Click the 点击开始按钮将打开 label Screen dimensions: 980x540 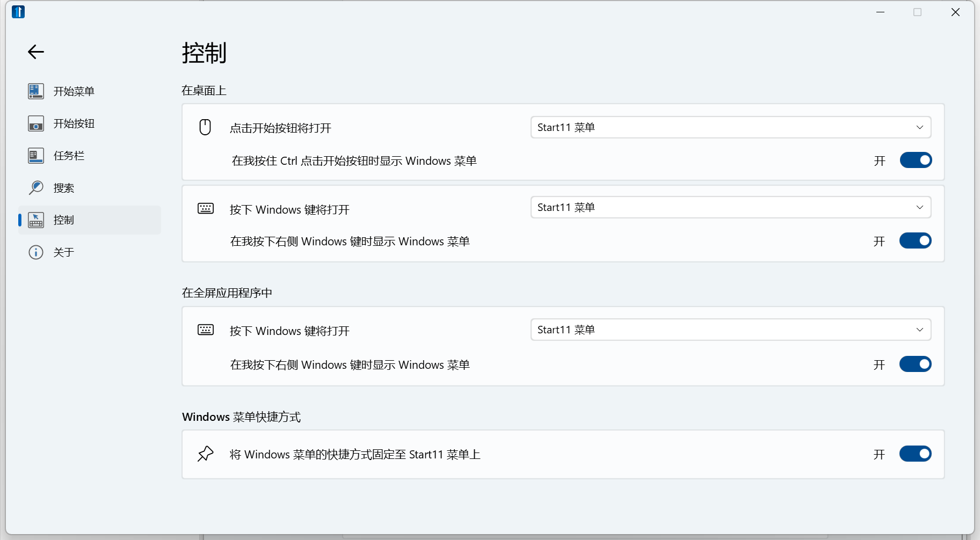click(280, 128)
